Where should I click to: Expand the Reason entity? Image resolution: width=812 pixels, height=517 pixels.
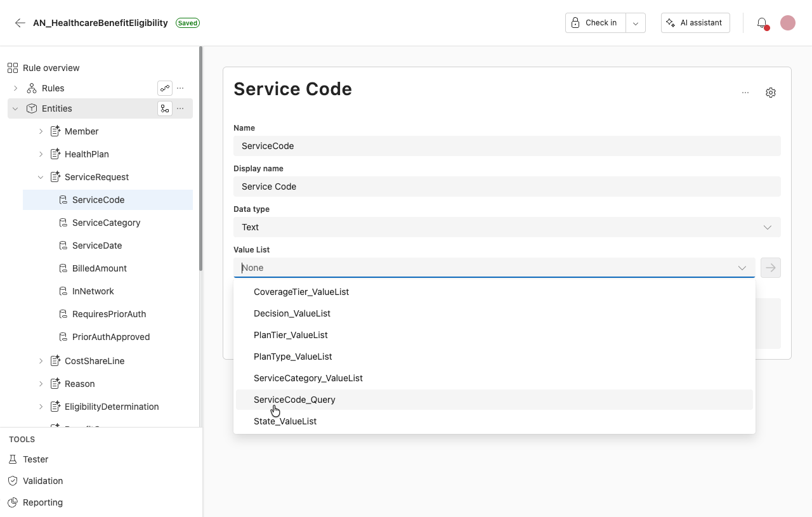click(x=41, y=384)
